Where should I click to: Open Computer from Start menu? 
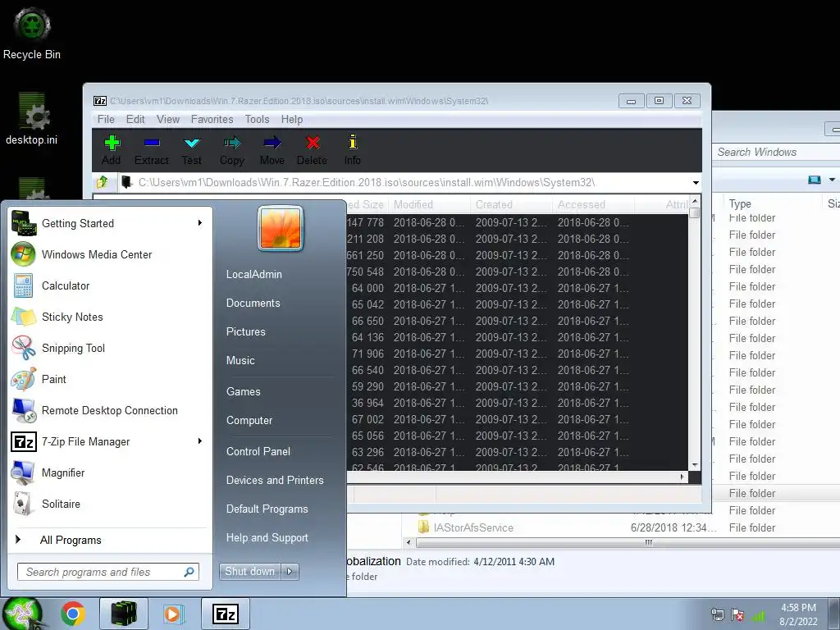[249, 421]
